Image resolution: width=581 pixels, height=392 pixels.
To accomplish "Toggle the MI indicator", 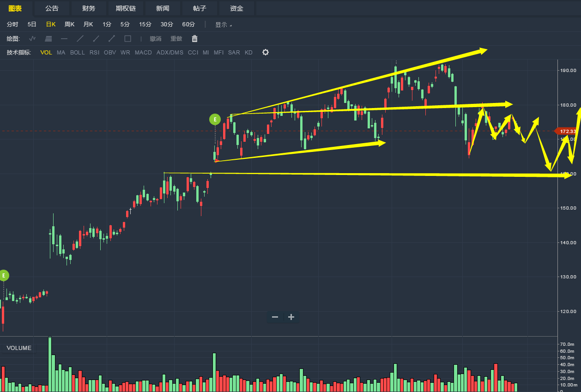I will tap(206, 53).
